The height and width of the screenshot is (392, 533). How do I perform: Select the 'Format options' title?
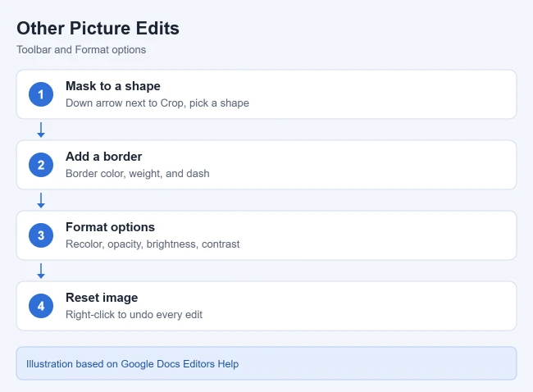(x=110, y=227)
